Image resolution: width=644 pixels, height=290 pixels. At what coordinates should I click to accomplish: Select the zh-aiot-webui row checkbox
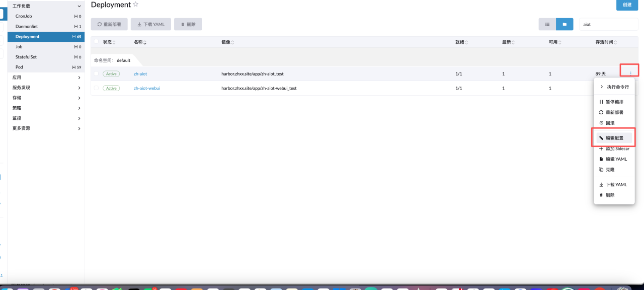96,88
